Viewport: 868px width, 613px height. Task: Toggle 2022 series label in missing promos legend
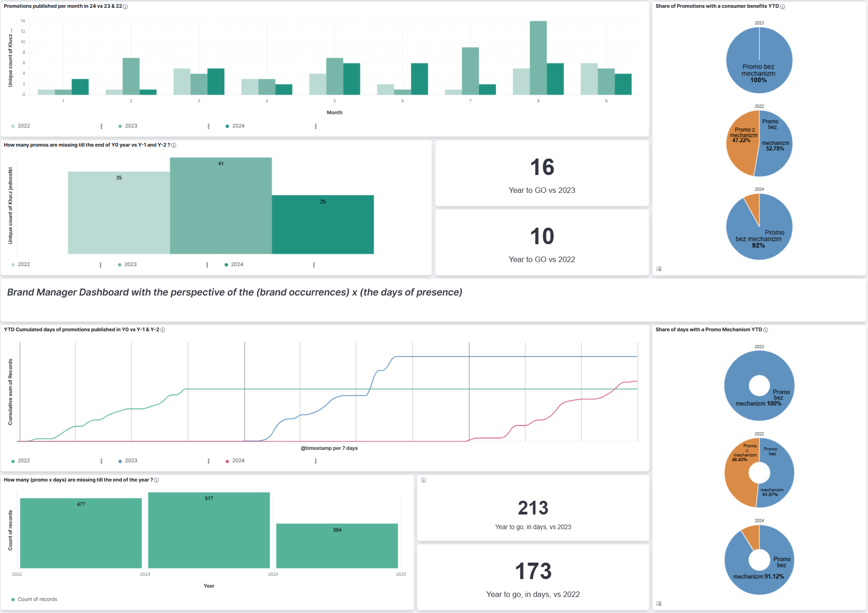point(24,264)
